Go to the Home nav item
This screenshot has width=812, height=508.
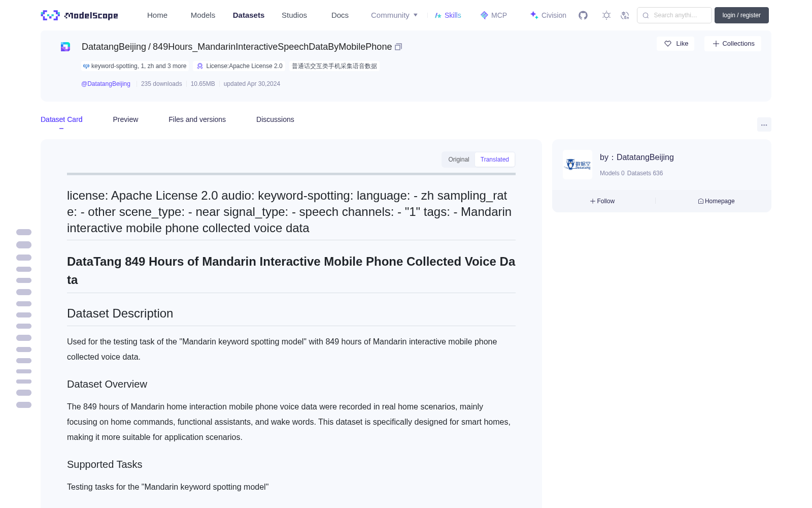pos(157,15)
